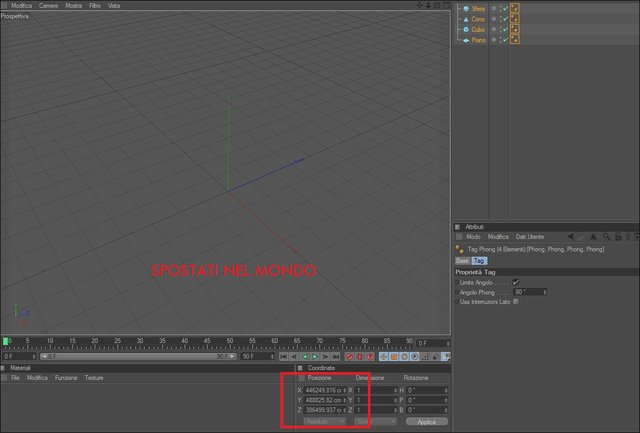Switch to the Tag tab in Attributi
The width and height of the screenshot is (640, 433).
tap(479, 261)
